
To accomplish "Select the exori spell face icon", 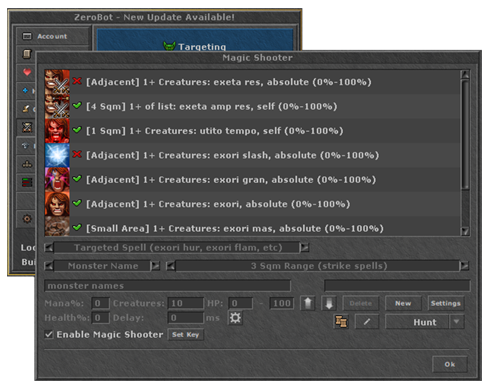I will 57,204.
